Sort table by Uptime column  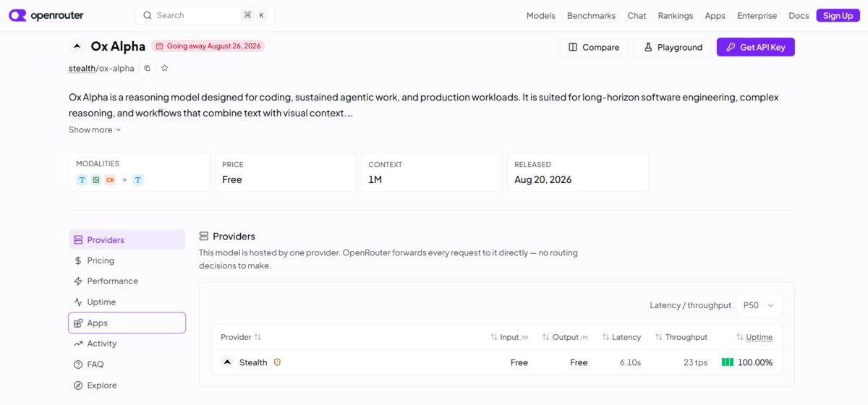coord(754,337)
